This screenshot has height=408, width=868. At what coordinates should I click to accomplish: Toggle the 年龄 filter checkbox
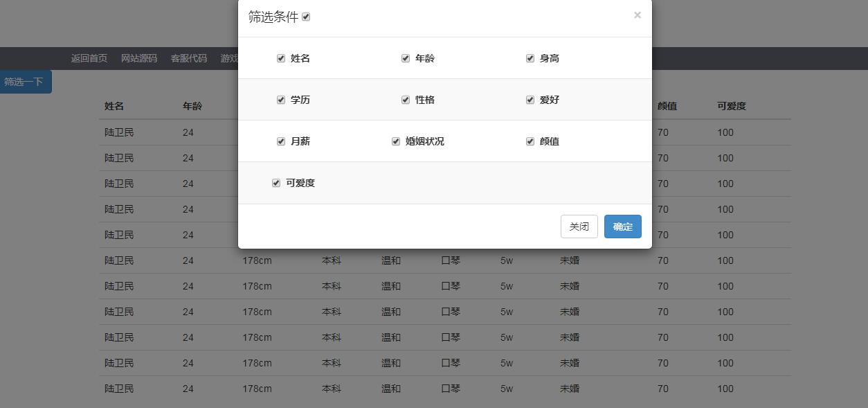(406, 58)
